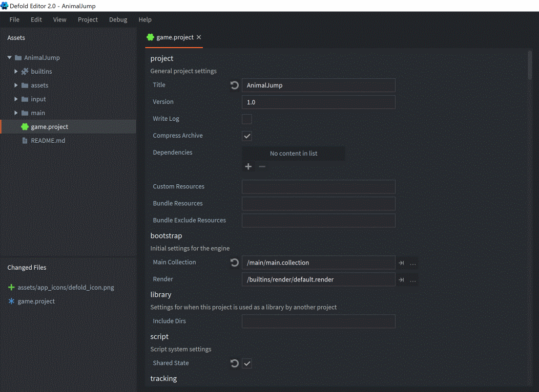539x392 pixels.
Task: Expand the builtins folder
Action: click(x=16, y=72)
